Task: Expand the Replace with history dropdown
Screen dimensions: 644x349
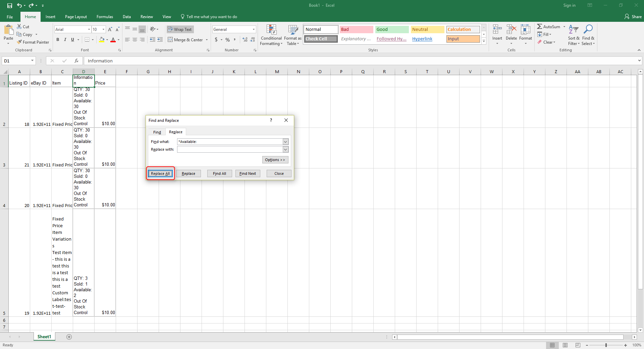Action: coord(285,149)
